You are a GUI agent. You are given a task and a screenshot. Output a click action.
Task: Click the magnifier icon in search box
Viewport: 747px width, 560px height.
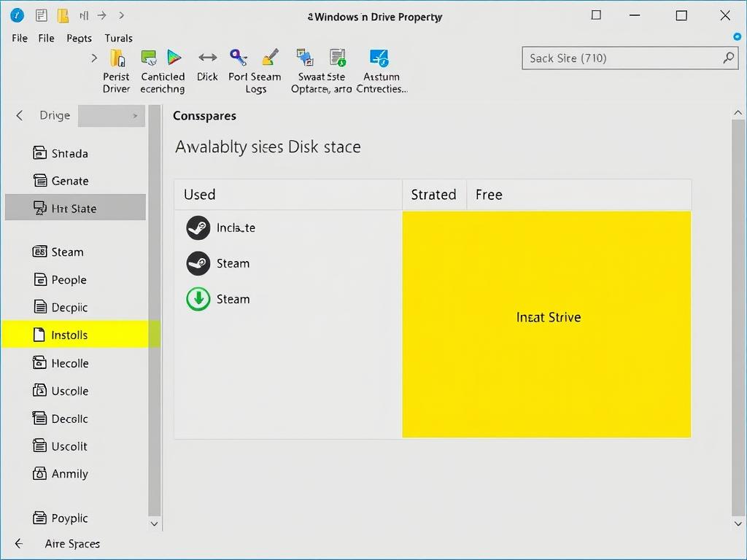point(727,58)
